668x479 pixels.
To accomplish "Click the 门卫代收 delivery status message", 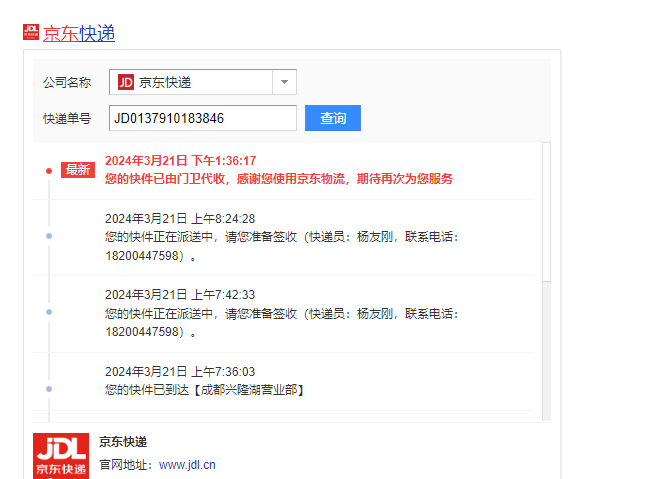I will tap(279, 179).
